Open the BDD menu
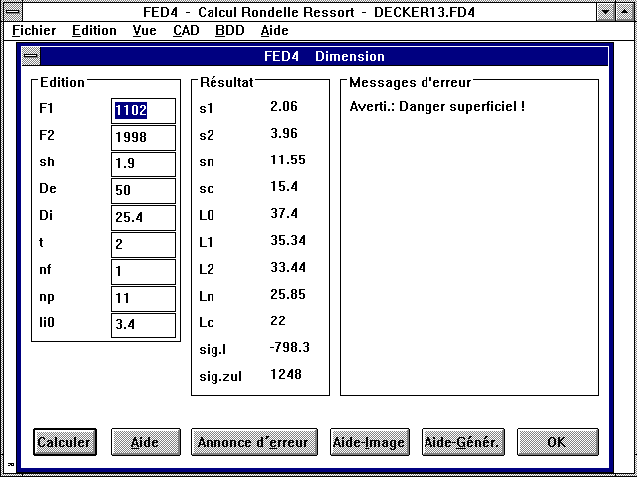Image resolution: width=637 pixels, height=478 pixels. (229, 30)
